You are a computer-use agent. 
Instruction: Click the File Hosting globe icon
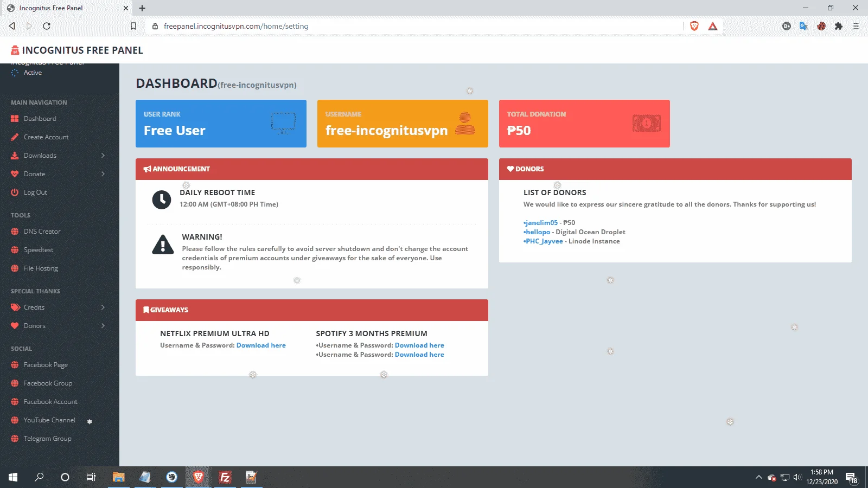(15, 268)
